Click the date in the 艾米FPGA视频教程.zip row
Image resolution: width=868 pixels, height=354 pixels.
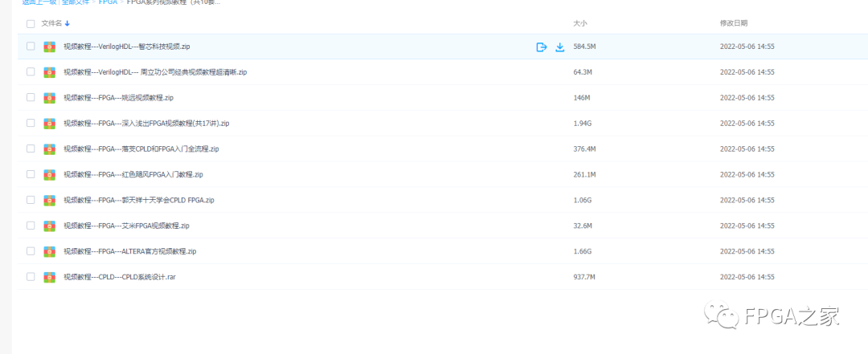tap(747, 226)
